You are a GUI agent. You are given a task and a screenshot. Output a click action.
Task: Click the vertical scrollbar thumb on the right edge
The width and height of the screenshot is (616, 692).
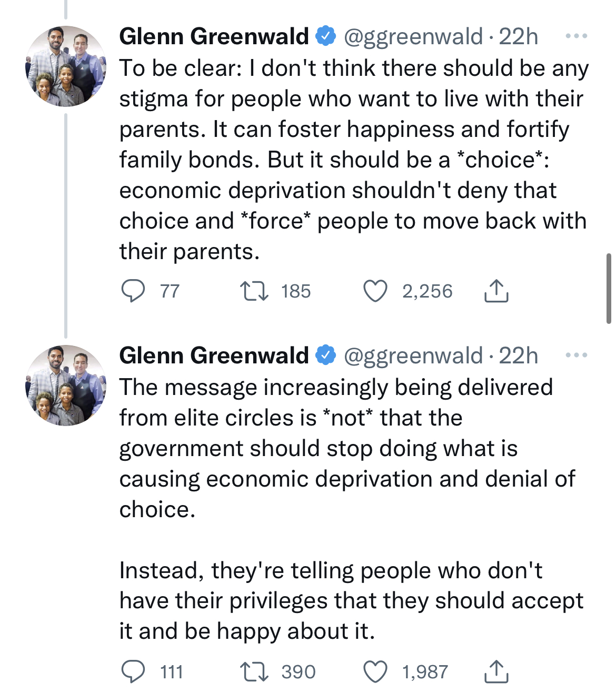(x=609, y=288)
